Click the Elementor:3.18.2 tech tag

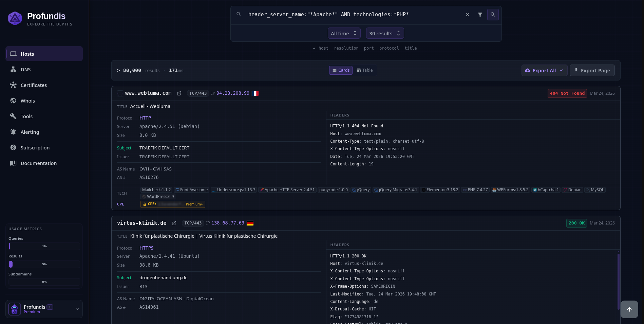440,190
